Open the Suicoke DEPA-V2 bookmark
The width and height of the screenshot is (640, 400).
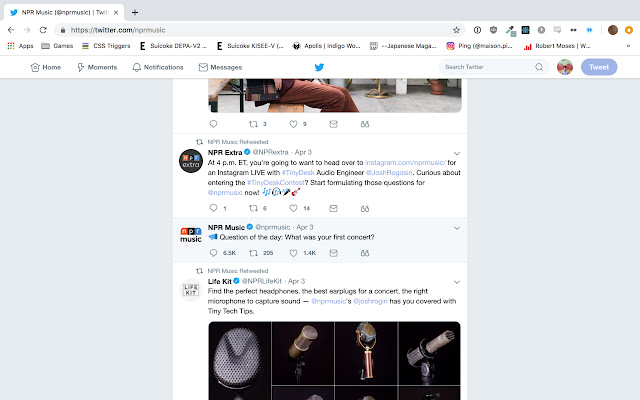coord(173,46)
